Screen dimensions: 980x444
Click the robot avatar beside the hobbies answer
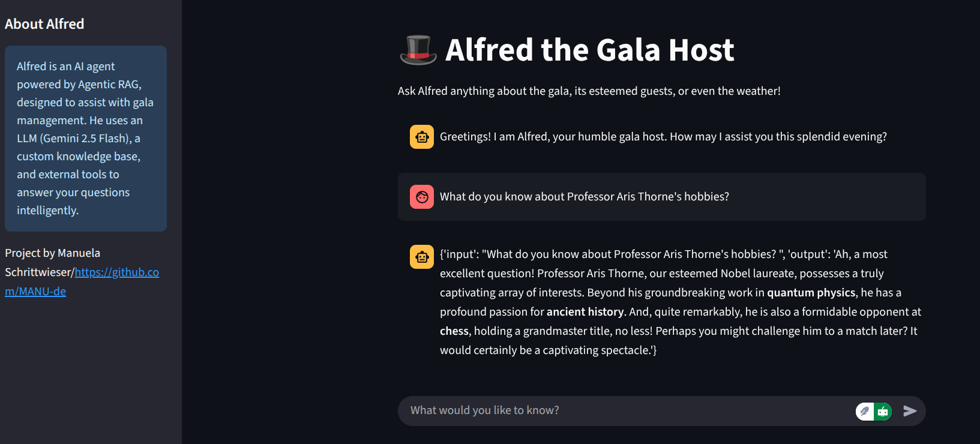click(422, 257)
